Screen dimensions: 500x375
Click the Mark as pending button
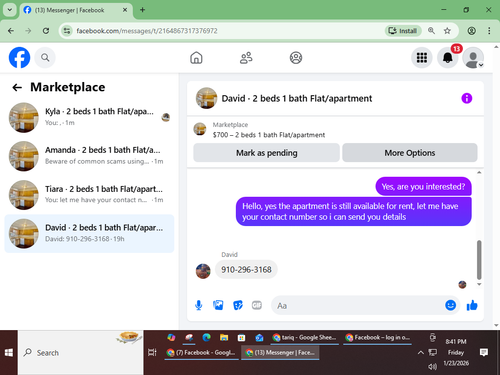pos(266,153)
